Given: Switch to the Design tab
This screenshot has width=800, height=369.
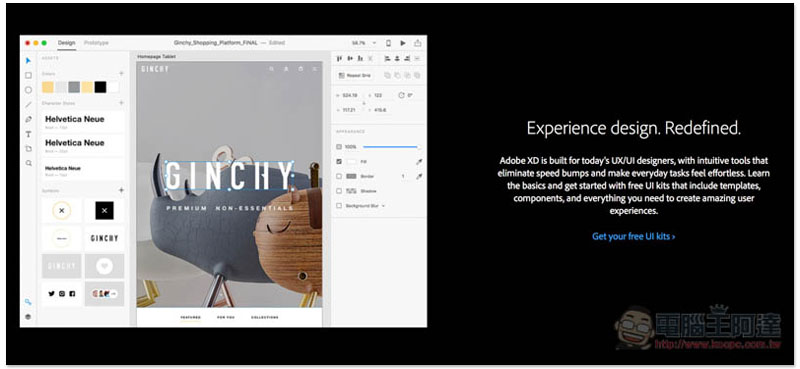Looking at the screenshot, I should point(66,43).
